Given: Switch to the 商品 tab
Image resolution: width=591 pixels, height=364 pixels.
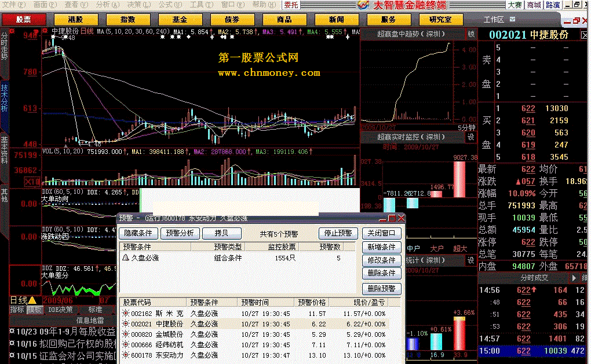Looking at the screenshot, I should click(x=284, y=20).
